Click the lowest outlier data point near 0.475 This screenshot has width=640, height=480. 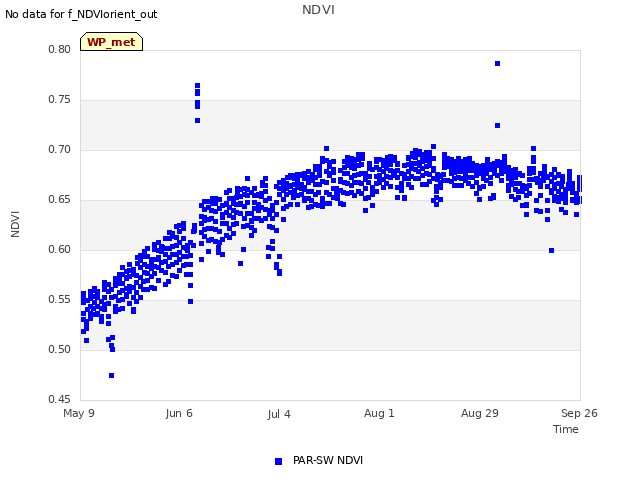click(x=111, y=376)
